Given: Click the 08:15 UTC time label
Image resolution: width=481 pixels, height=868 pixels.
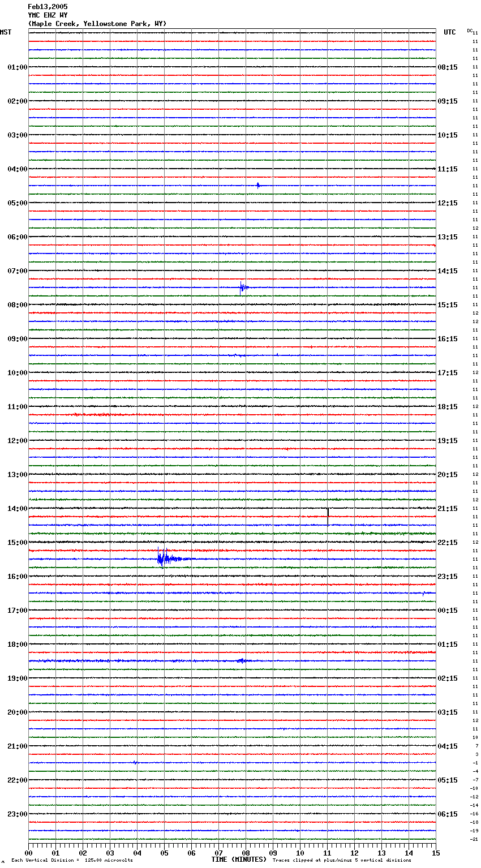Looking at the screenshot, I should 448,67.
